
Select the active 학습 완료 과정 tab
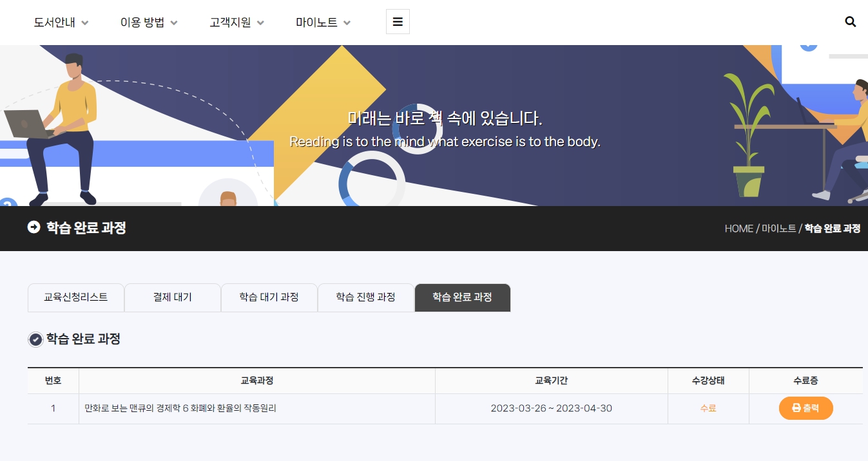coord(462,297)
